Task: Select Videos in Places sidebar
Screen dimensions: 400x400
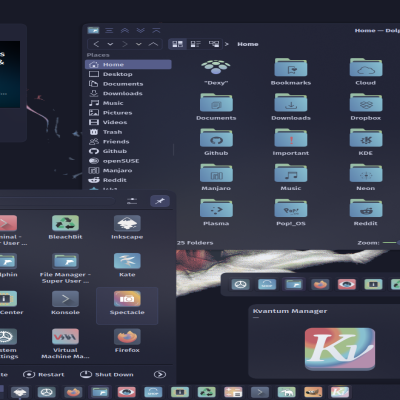Action: click(128, 122)
